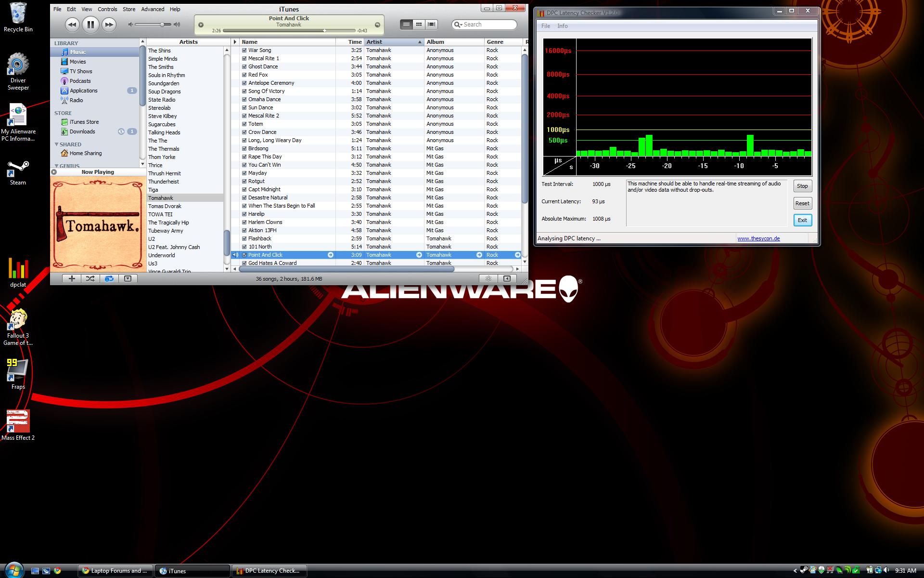Click the Previous track button in iTunes

point(72,25)
